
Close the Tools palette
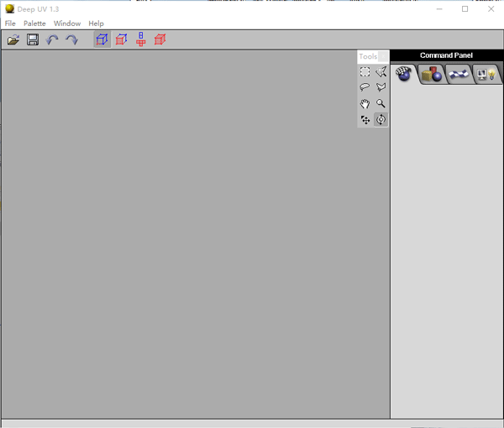[383, 56]
